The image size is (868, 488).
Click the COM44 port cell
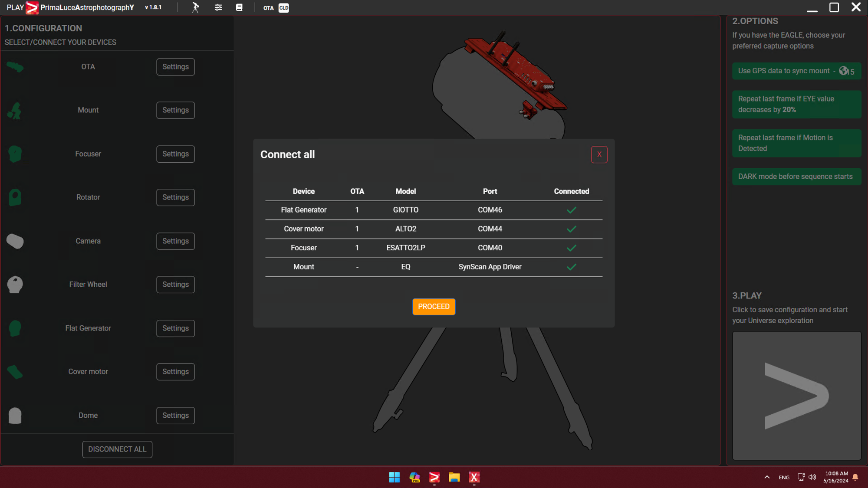490,229
